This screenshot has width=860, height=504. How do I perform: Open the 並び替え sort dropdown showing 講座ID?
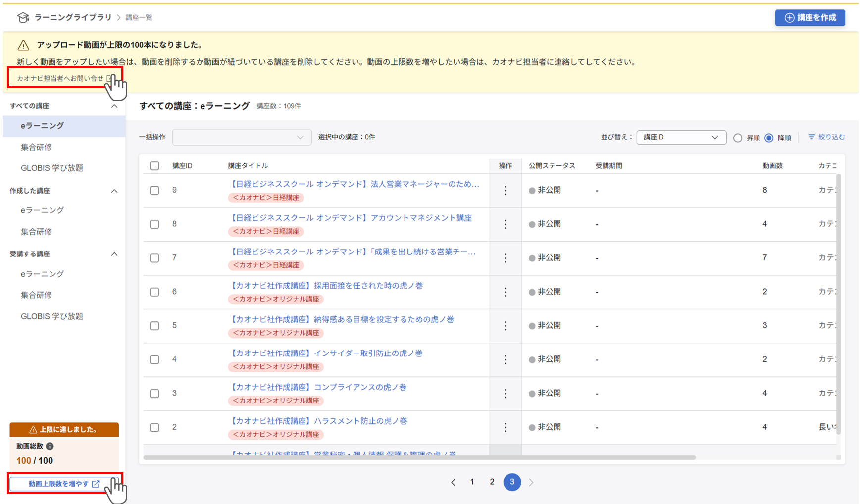point(681,137)
